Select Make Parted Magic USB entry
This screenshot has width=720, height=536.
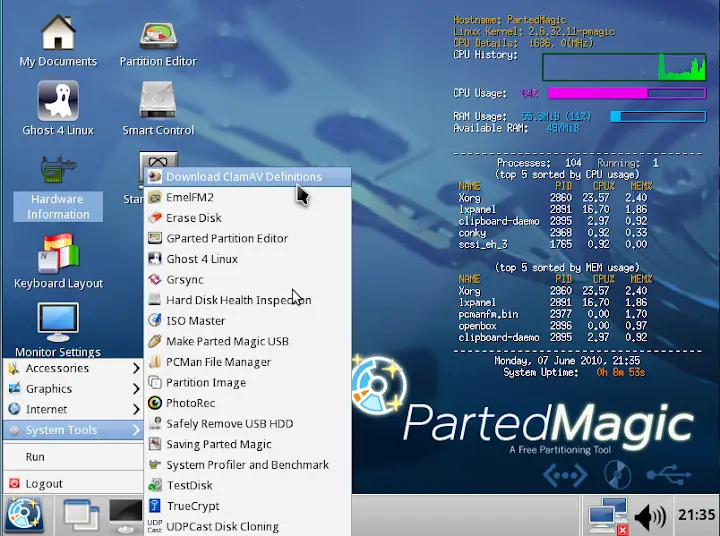click(x=248, y=341)
